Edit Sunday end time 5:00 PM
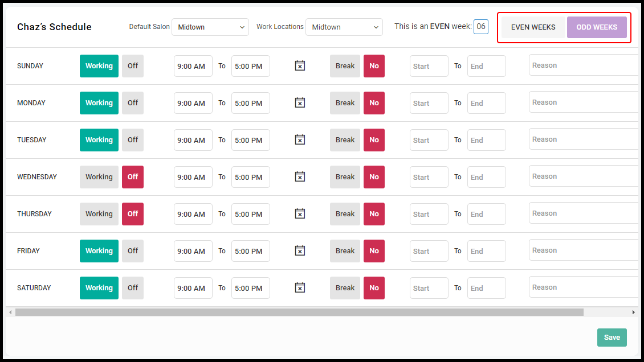644x362 pixels. [251, 66]
